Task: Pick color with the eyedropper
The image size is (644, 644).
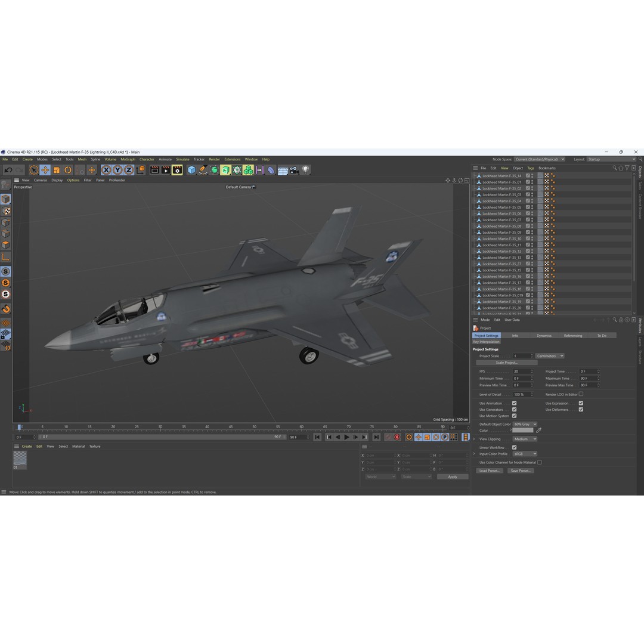Action: click(x=539, y=430)
